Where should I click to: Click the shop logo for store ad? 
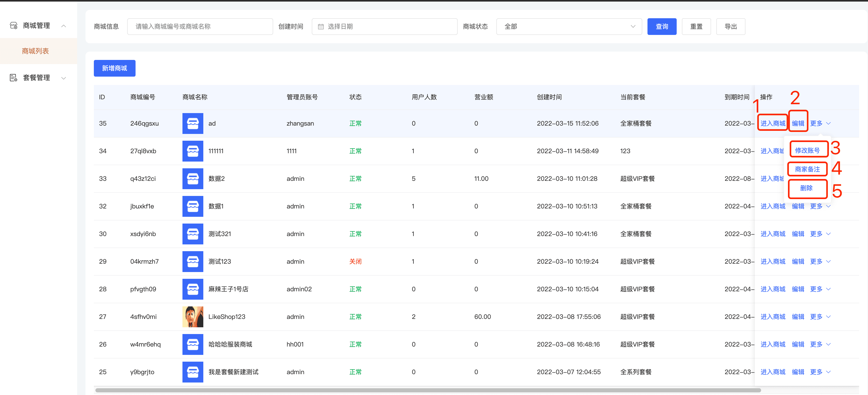[x=193, y=123]
